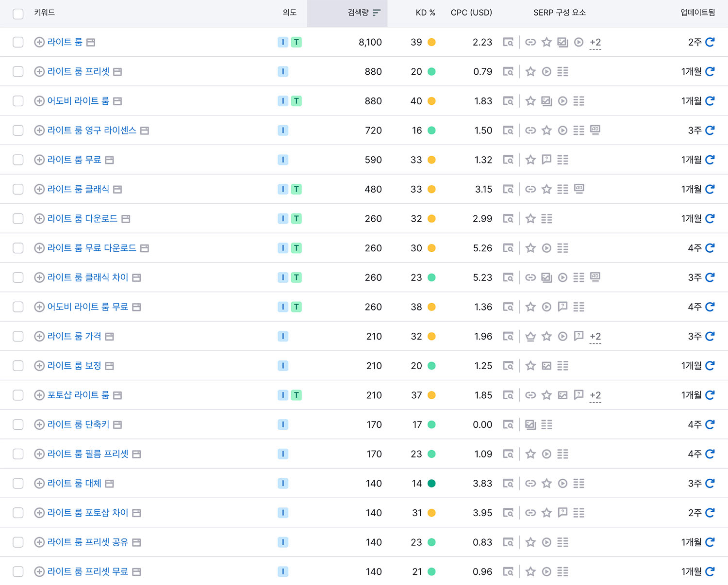Open the 라이트 룸 영구 라이센스 keyword link
The width and height of the screenshot is (728, 585).
pos(92,130)
